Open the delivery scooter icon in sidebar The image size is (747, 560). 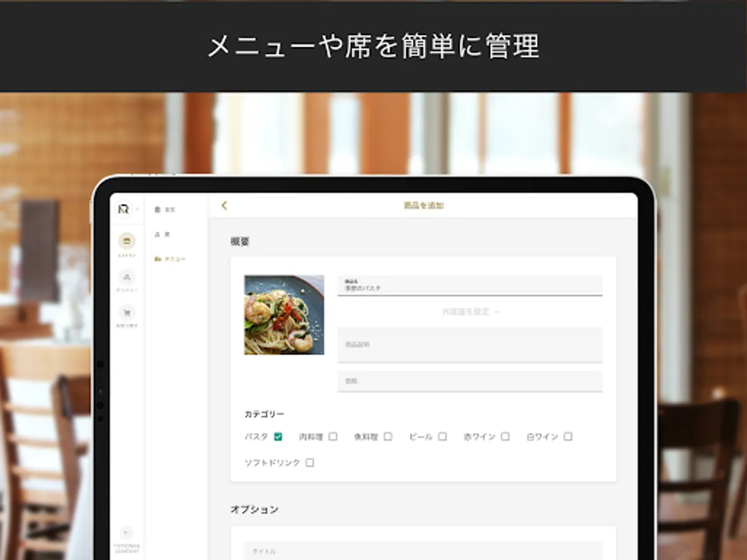tap(127, 277)
